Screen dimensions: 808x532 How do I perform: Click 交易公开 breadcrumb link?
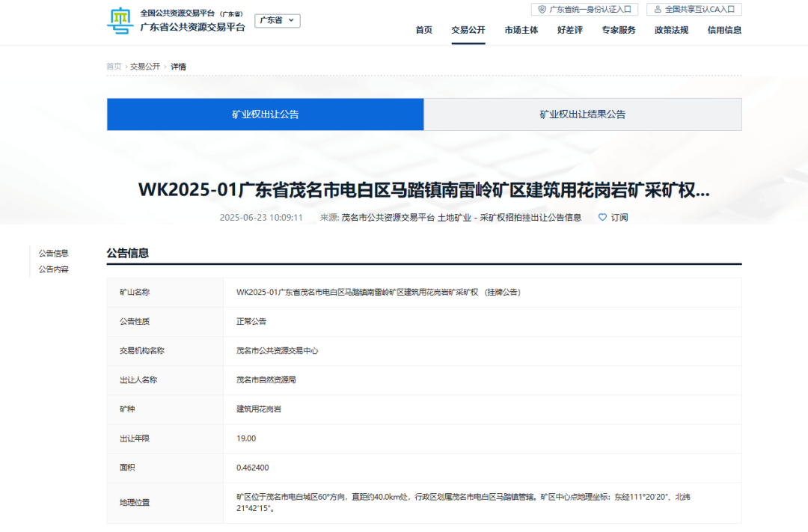click(x=145, y=67)
